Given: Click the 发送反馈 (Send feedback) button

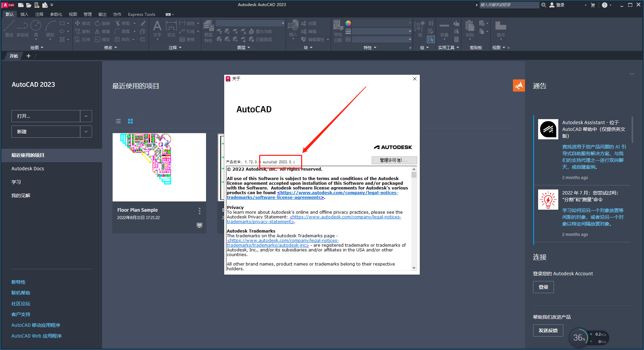Looking at the screenshot, I should pyautogui.click(x=548, y=330).
